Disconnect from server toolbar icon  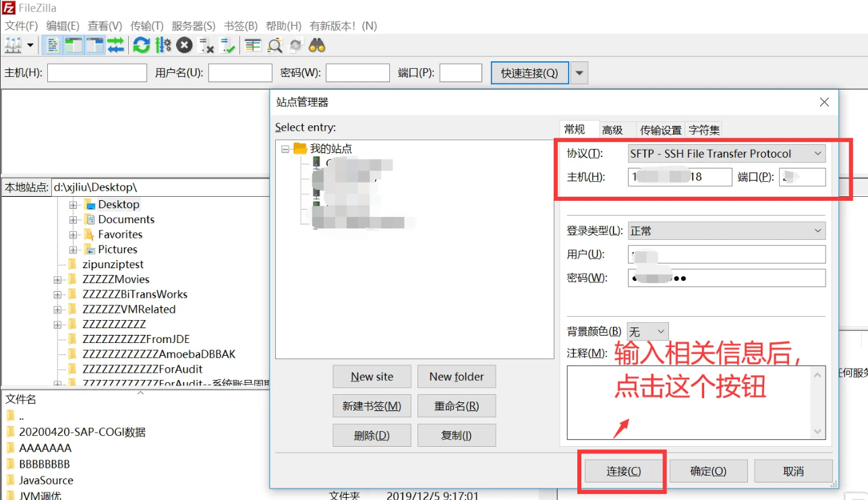coord(206,45)
